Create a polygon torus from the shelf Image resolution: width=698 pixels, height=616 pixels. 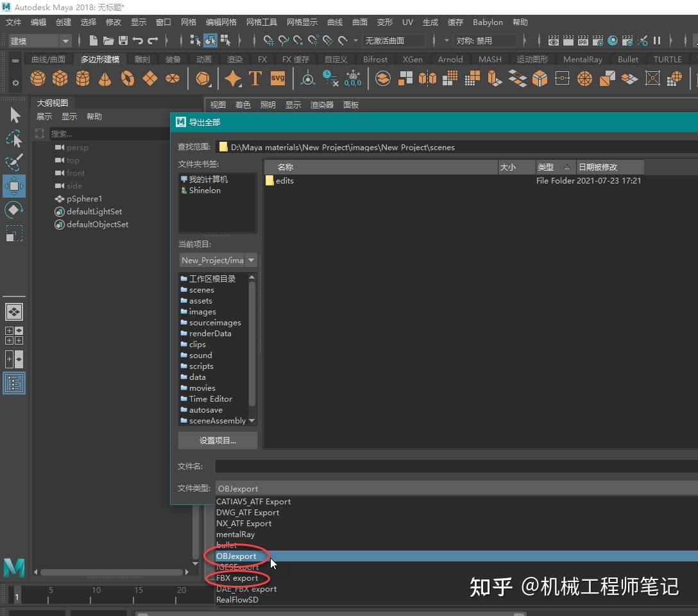(128, 78)
